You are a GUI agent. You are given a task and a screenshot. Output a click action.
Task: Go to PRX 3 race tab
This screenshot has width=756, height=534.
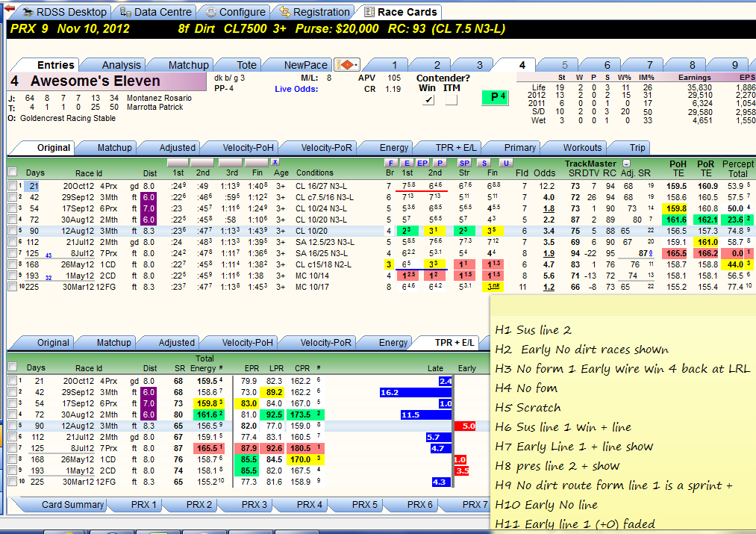(x=254, y=505)
